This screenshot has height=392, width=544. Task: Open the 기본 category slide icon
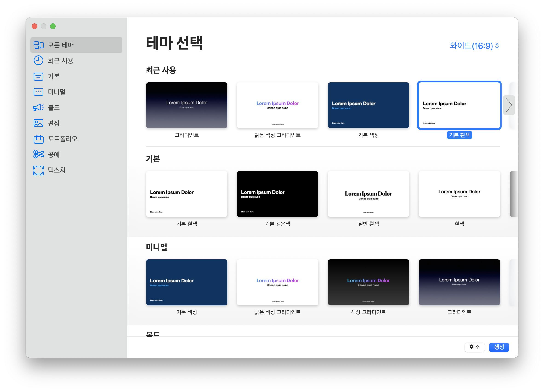pos(38,76)
